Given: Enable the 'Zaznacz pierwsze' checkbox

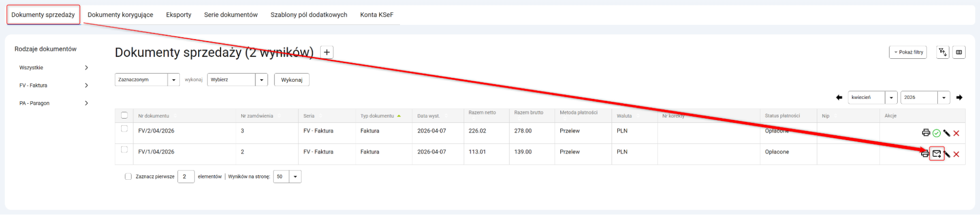Looking at the screenshot, I should pos(128,177).
